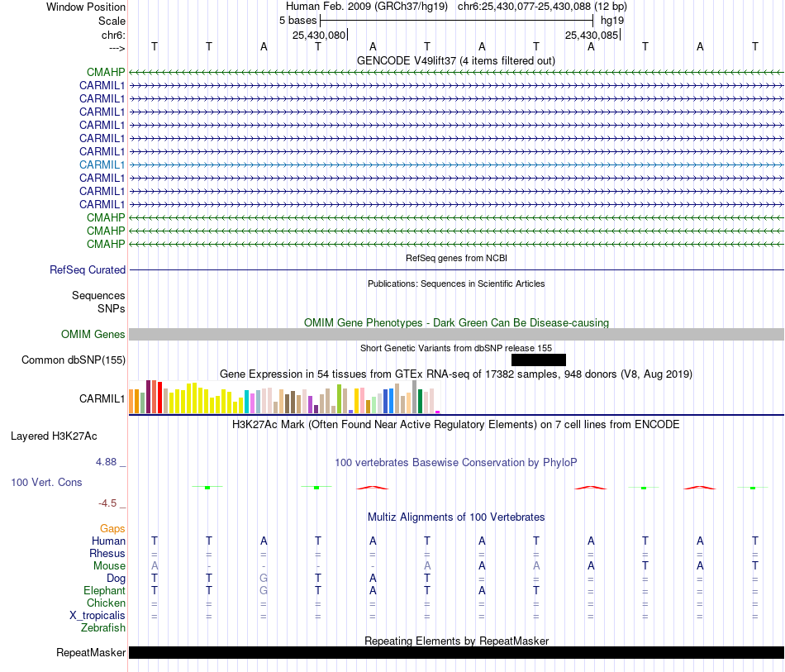The width and height of the screenshot is (785, 672).
Task: Click the 'RefSeq genes from NCBI' title
Action: [x=456, y=258]
